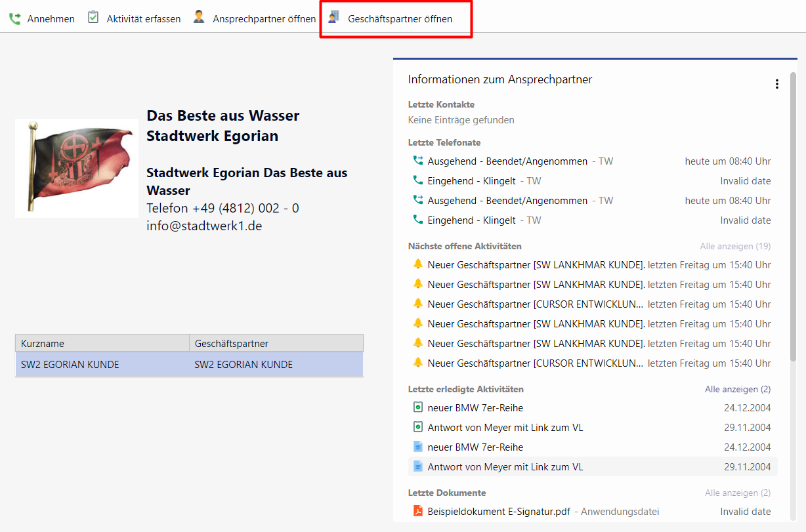Image resolution: width=806 pixels, height=532 pixels.
Task: Click the first Eingehend - Klingelt call icon
Action: coord(418,180)
